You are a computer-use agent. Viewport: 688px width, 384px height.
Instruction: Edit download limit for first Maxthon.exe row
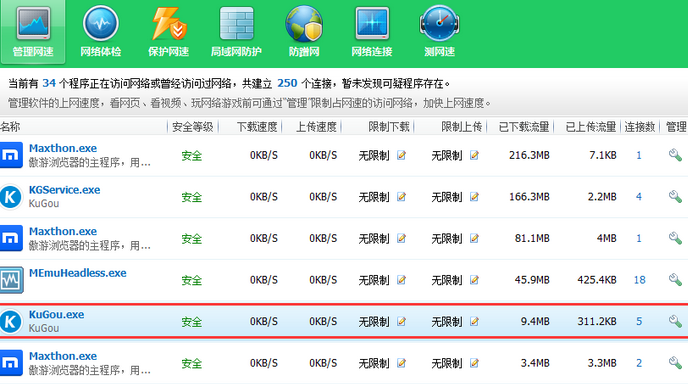click(x=401, y=155)
